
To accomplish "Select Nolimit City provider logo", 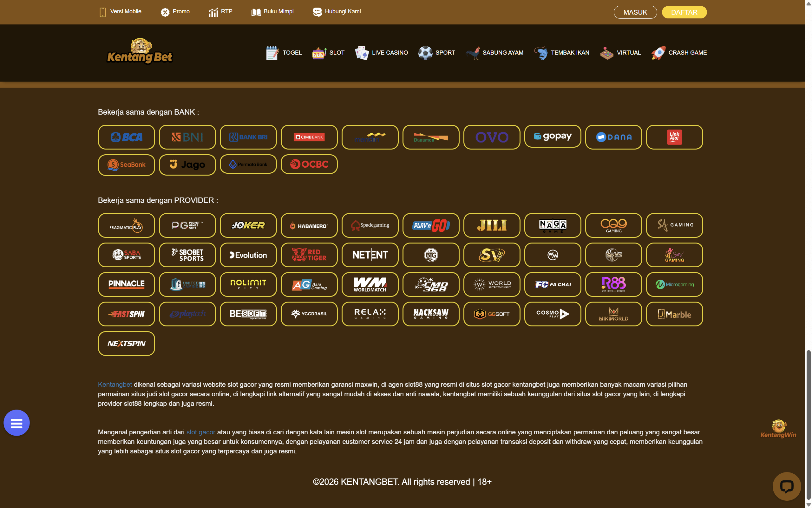I will [x=248, y=284].
